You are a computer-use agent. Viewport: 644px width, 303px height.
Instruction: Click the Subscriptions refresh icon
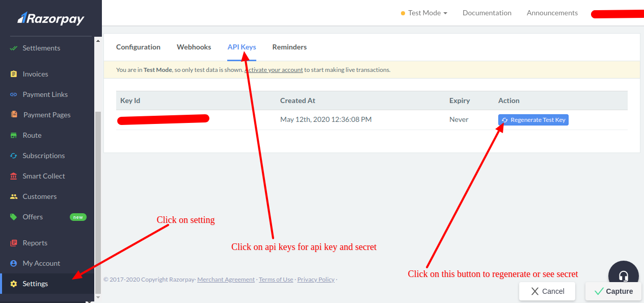(x=14, y=156)
